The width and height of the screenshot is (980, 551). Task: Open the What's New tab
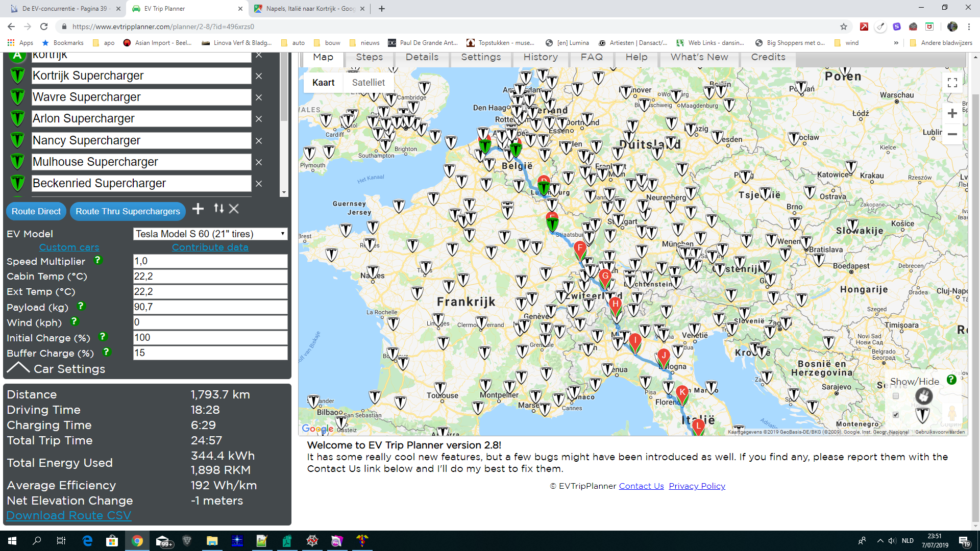(x=699, y=57)
